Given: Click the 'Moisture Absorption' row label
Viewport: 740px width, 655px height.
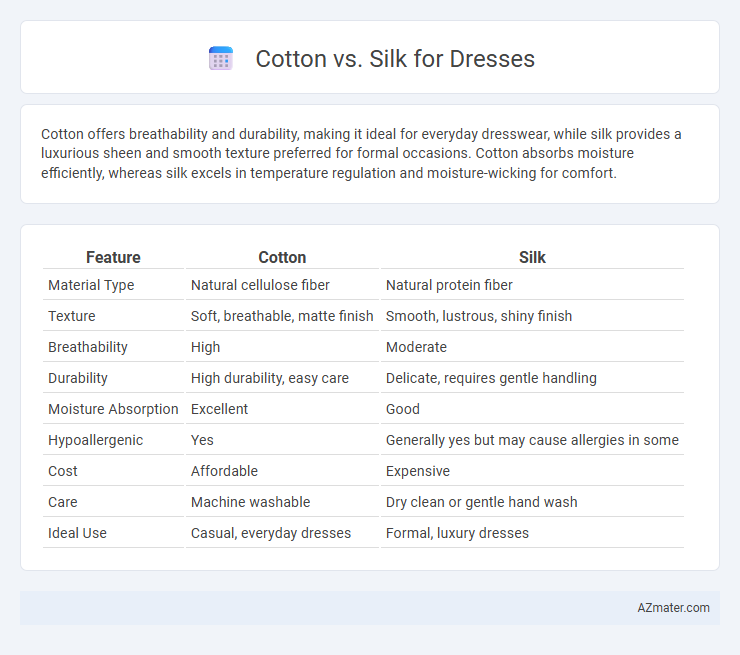Looking at the screenshot, I should click(x=113, y=409).
